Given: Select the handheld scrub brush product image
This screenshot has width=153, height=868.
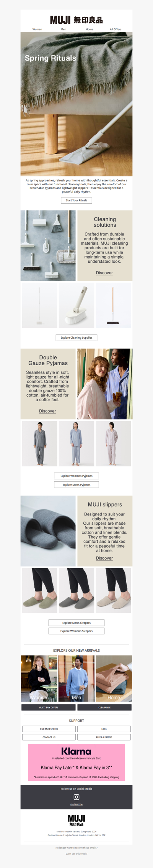Looking at the screenshot, I should (76, 305).
